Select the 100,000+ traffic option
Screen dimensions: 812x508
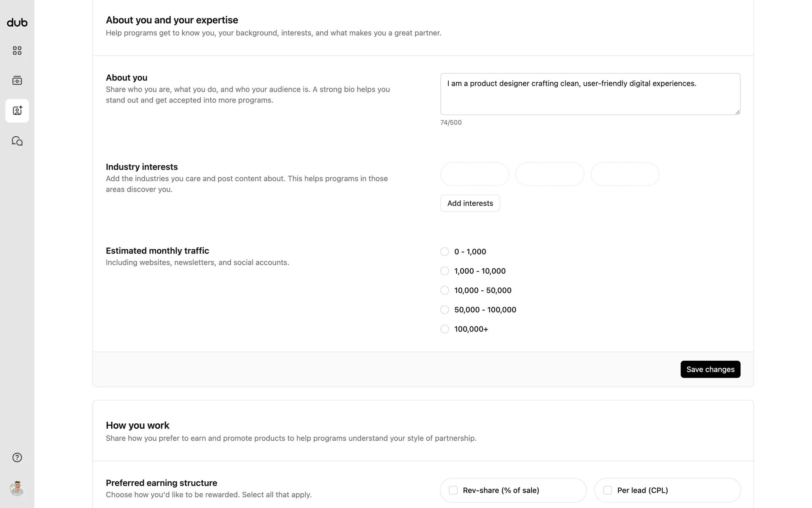coord(444,329)
